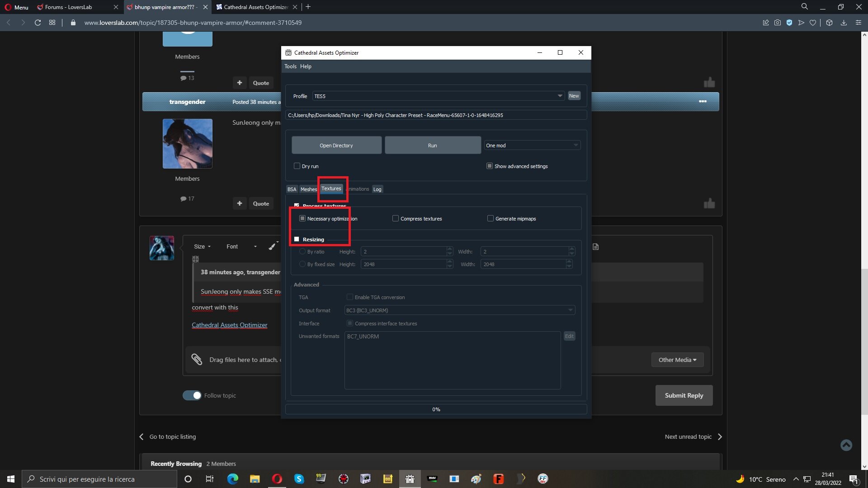Enable Compress textures checkbox

pyautogui.click(x=396, y=219)
